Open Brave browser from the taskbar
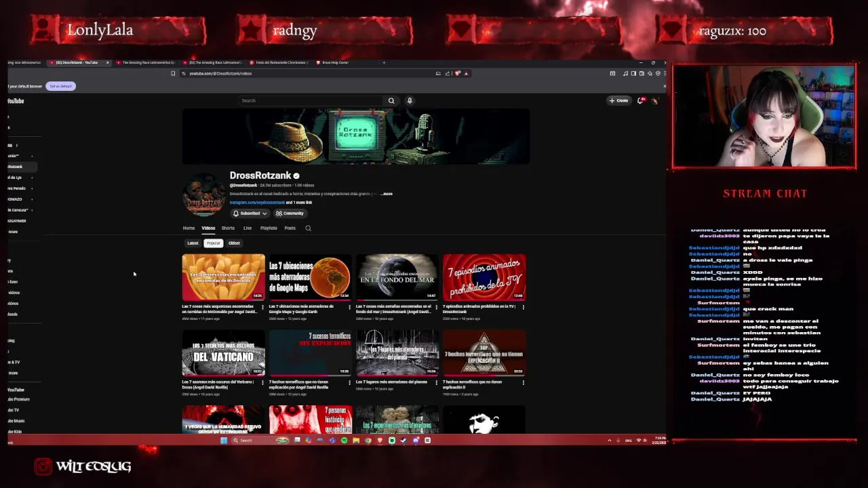The height and width of the screenshot is (488, 868). click(380, 441)
